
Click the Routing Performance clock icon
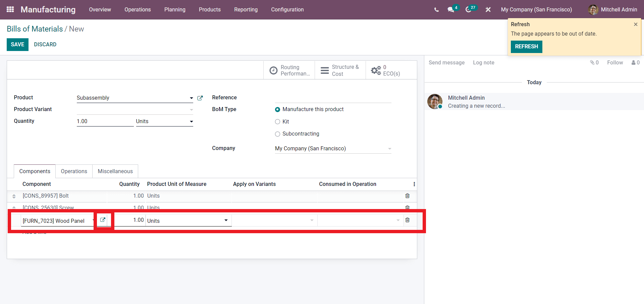coord(274,70)
